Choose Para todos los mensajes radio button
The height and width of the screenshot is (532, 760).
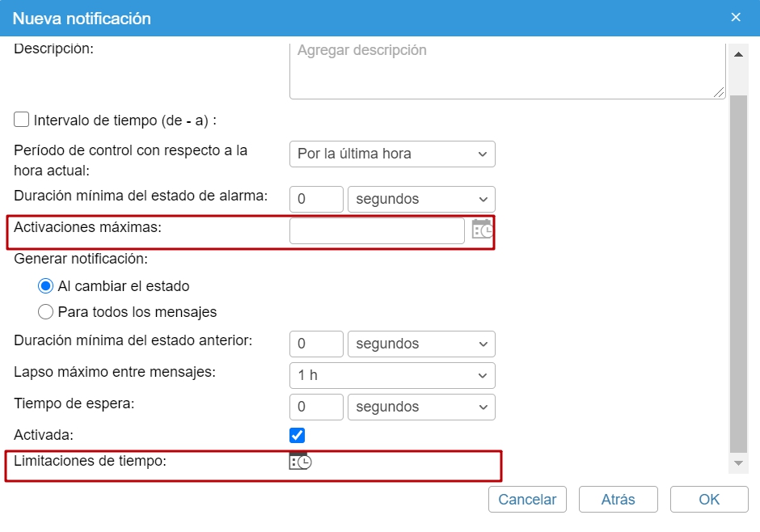click(46, 312)
